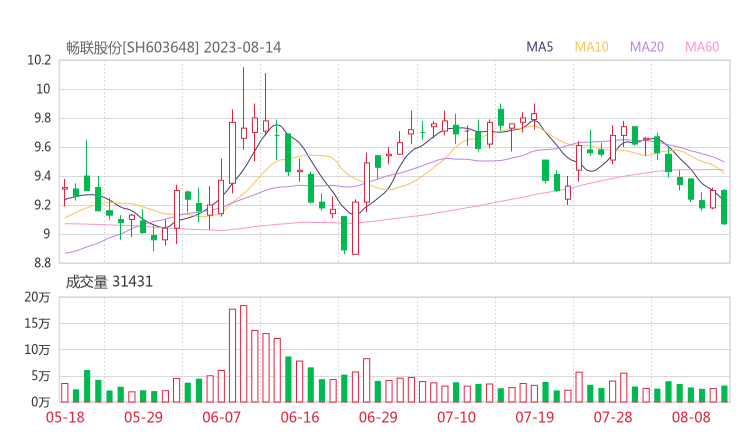Click the 10万 volume axis value
740x440 pixels.
point(37,350)
